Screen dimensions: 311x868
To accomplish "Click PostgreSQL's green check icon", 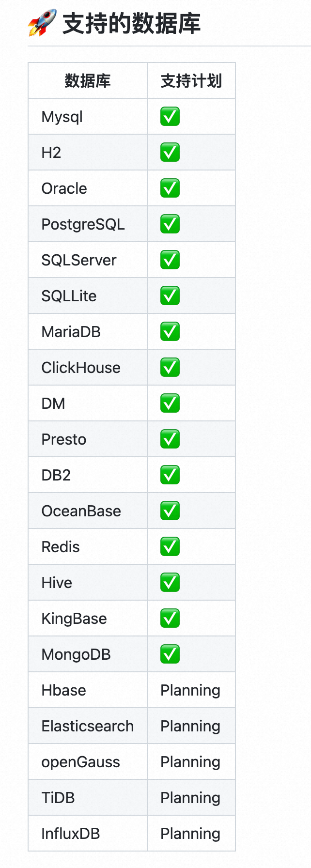I will click(x=170, y=224).
